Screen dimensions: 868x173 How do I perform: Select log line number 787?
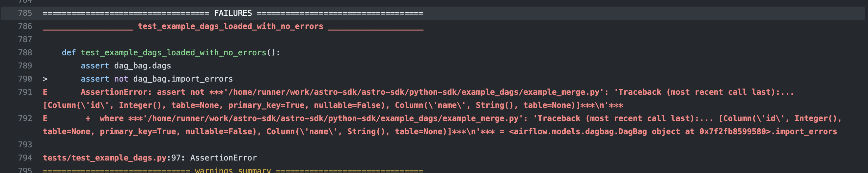(x=25, y=39)
